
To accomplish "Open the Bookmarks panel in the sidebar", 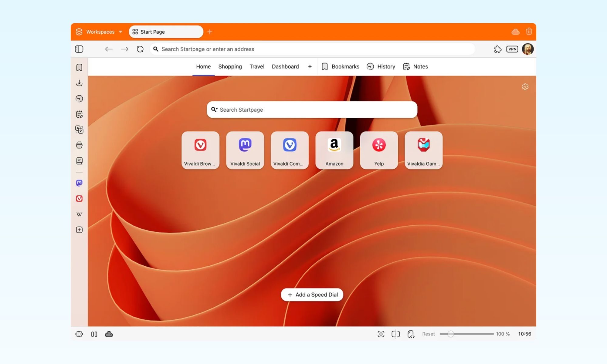I will click(79, 67).
